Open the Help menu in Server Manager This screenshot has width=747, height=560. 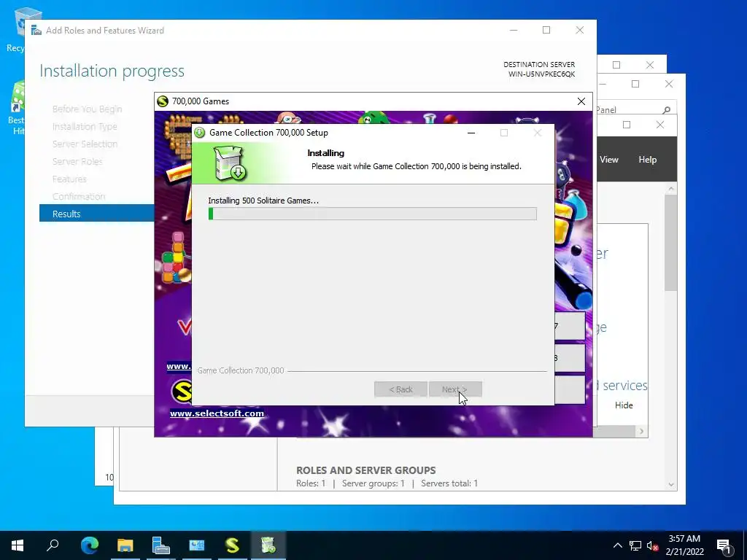pos(648,160)
